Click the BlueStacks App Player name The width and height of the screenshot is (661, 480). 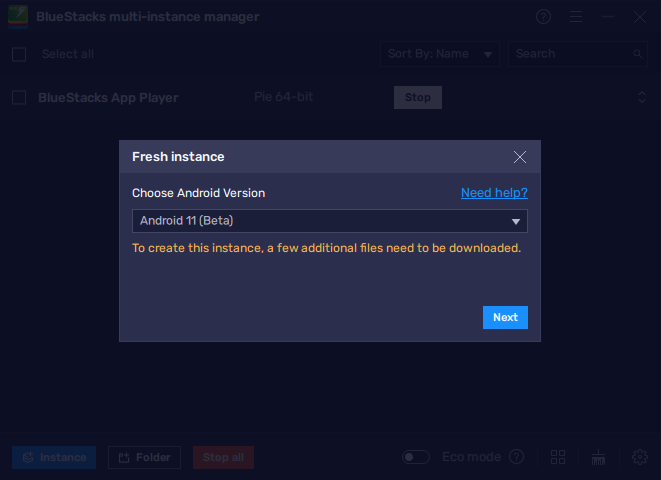108,97
